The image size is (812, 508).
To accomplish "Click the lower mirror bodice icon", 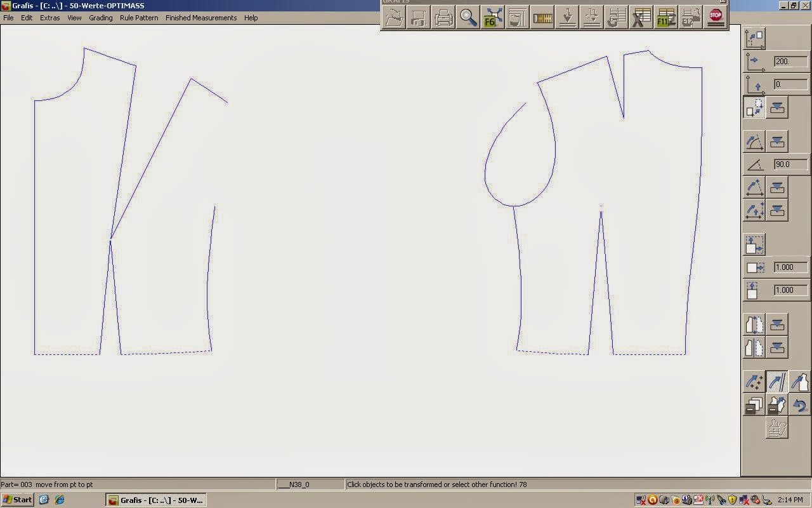I will [x=754, y=347].
